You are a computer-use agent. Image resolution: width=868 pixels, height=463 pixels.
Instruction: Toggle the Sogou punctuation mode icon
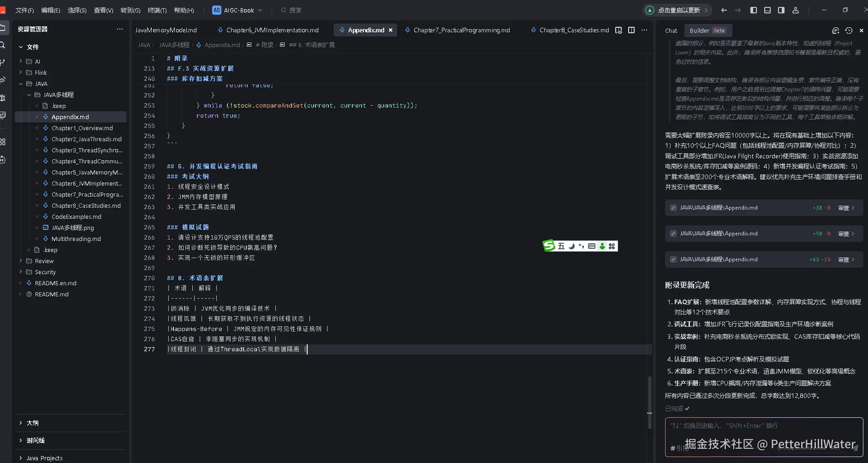tap(582, 246)
